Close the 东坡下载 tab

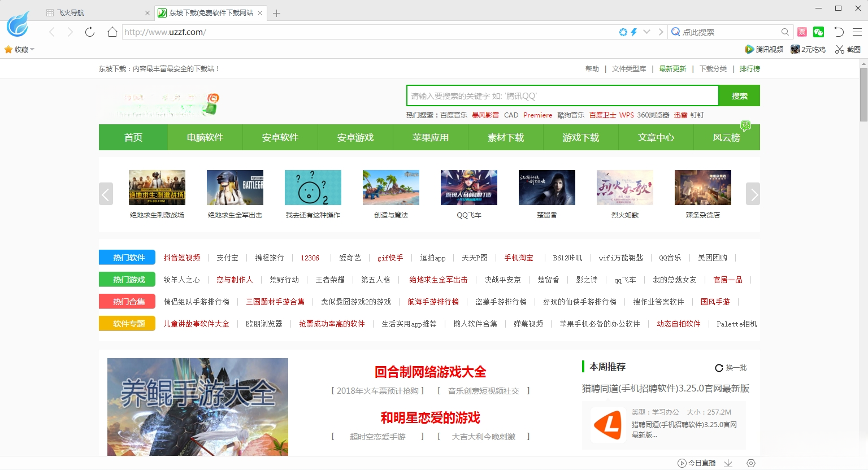click(260, 12)
